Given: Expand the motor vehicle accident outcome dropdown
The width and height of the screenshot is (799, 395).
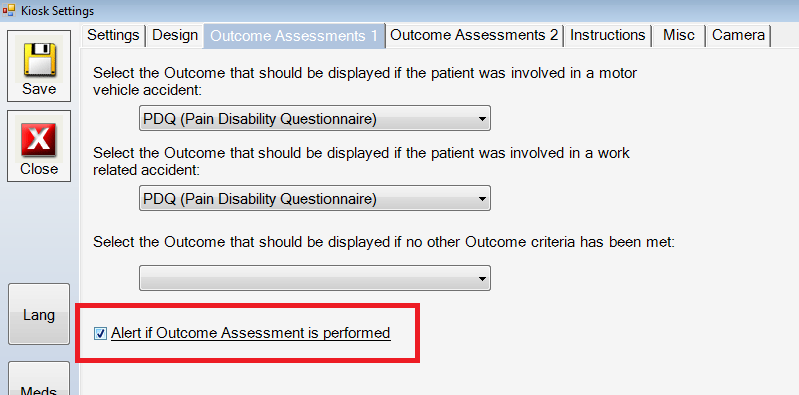Looking at the screenshot, I should point(314,118).
